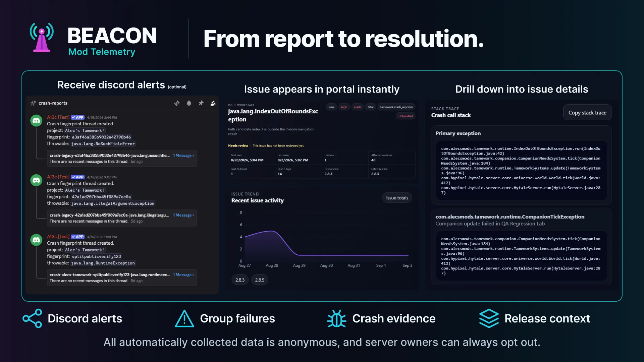The height and width of the screenshot is (362, 644).
Task: Click the Past 7 days value 14
Action: pyautogui.click(x=280, y=174)
